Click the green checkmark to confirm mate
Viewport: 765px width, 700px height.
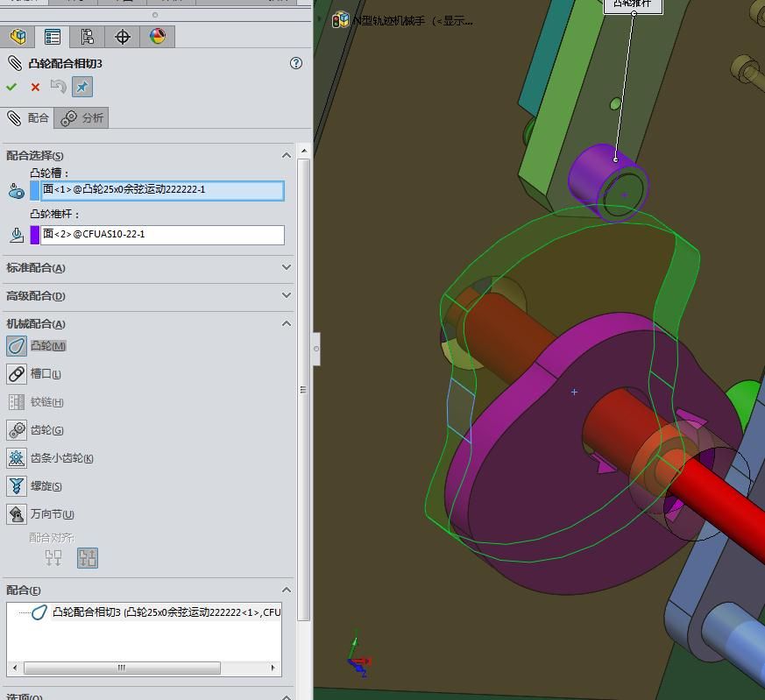click(x=11, y=87)
